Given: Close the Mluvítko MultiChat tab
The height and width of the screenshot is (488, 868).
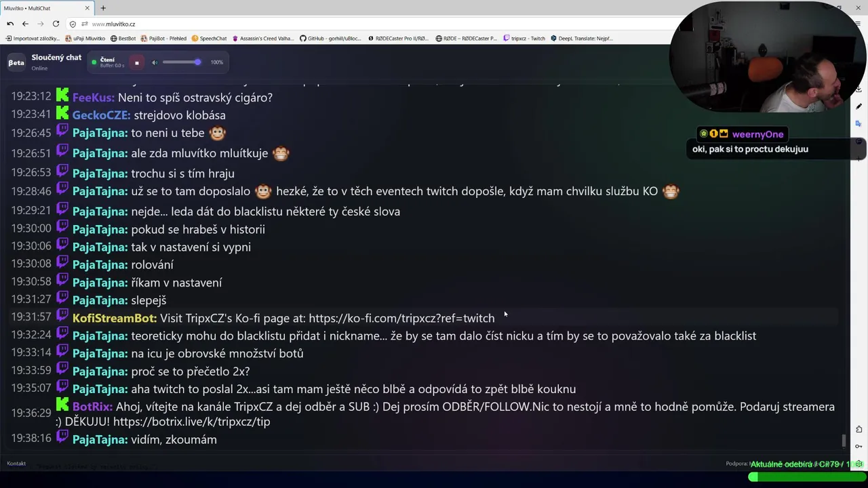Looking at the screenshot, I should [87, 8].
